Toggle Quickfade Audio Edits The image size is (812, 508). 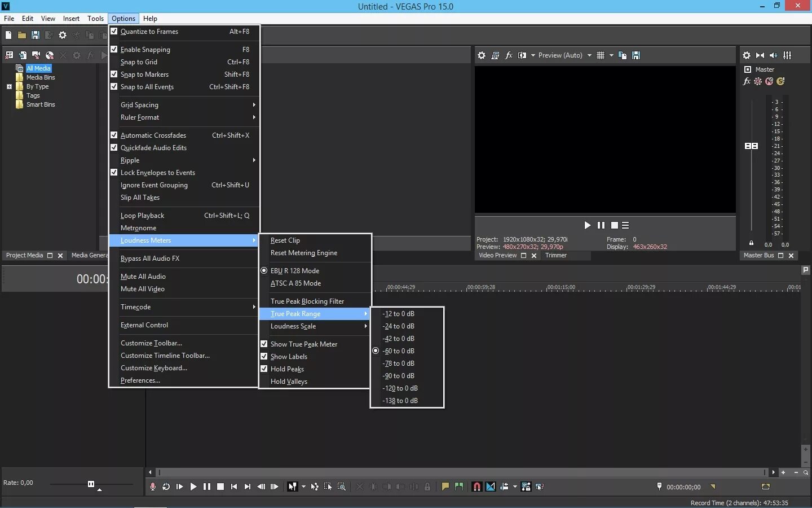[114, 148]
